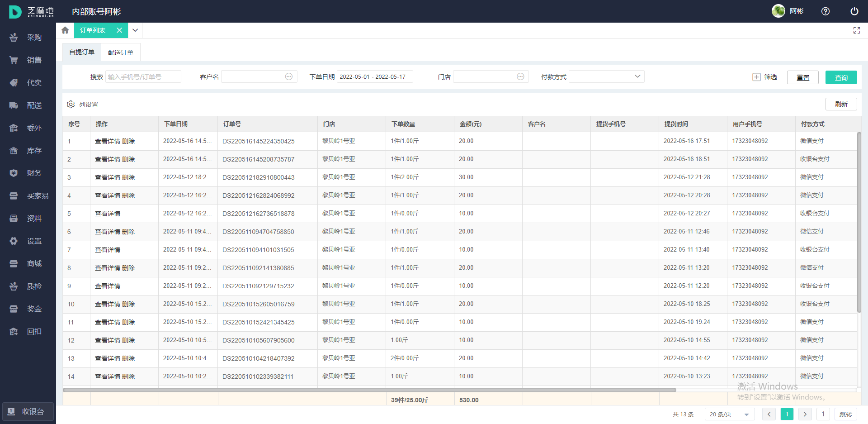Open the 设置 settings gear in sidebar
Image resolution: width=868 pixels, height=424 pixels.
click(x=14, y=241)
